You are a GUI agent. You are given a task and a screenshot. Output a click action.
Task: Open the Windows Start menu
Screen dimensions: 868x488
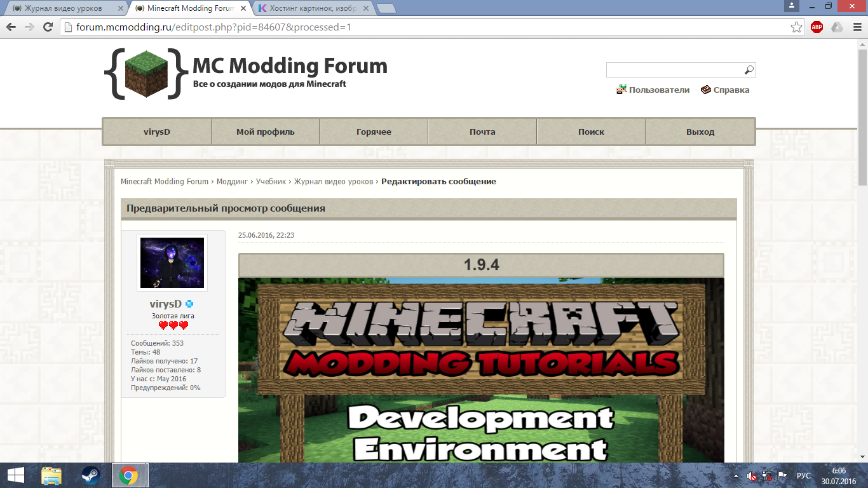(16, 475)
